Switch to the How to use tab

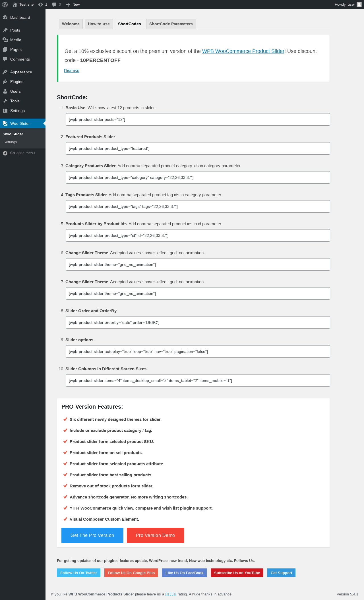click(99, 24)
